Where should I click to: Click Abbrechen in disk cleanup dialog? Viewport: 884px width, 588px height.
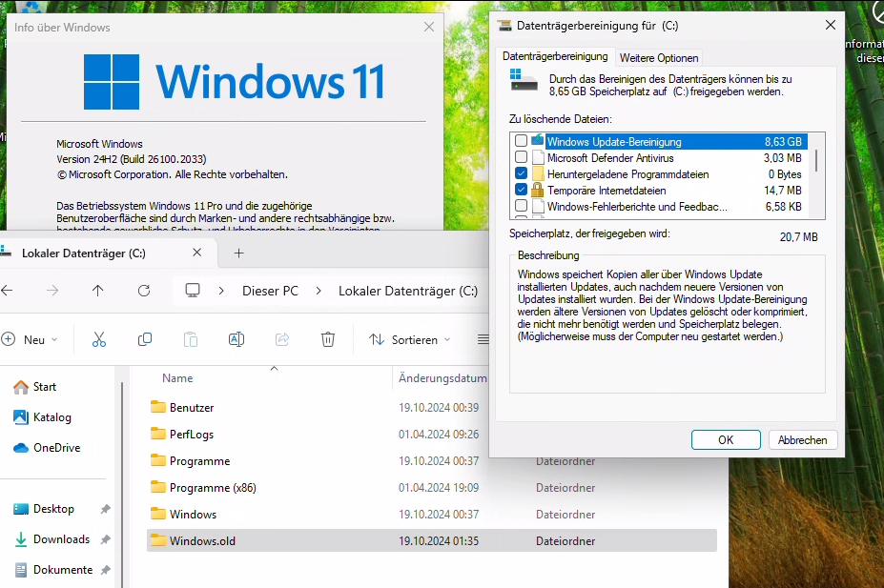(x=802, y=440)
